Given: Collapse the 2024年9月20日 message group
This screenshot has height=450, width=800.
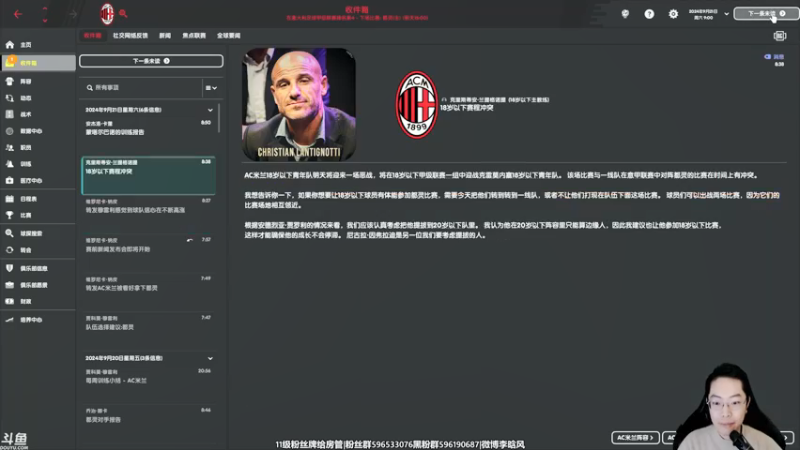Looking at the screenshot, I should tap(210, 359).
